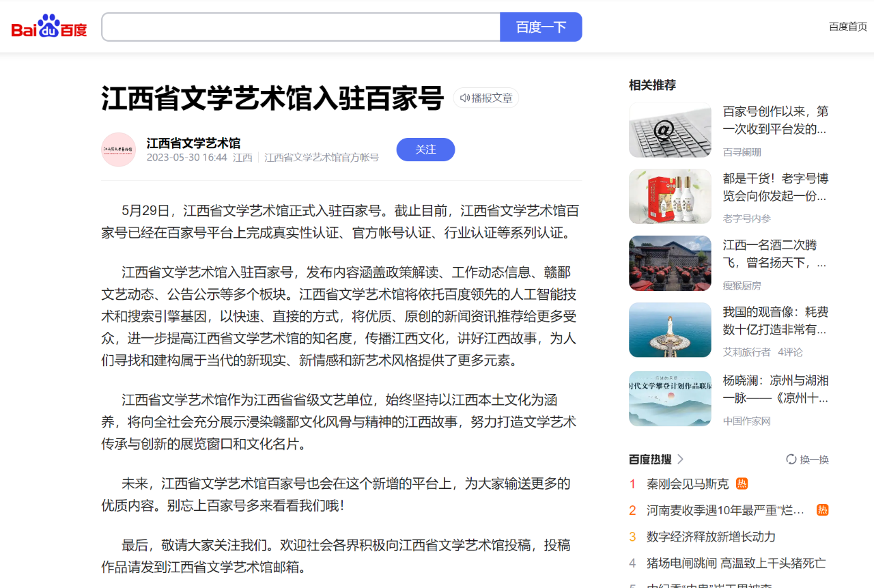This screenshot has width=874, height=588.
Task: Open hot search 数字经济释放新增长动力
Action: pos(711,537)
